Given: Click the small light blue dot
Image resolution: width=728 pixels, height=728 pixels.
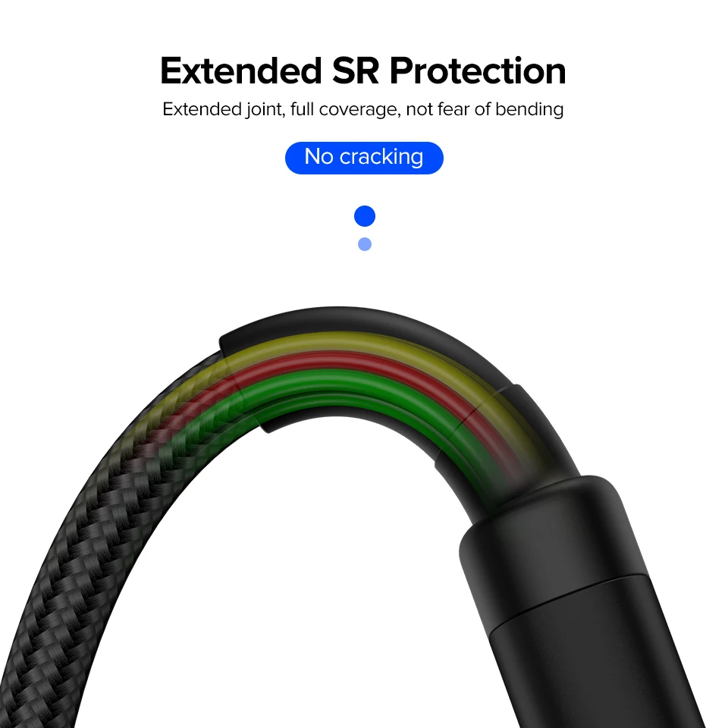Looking at the screenshot, I should (365, 243).
